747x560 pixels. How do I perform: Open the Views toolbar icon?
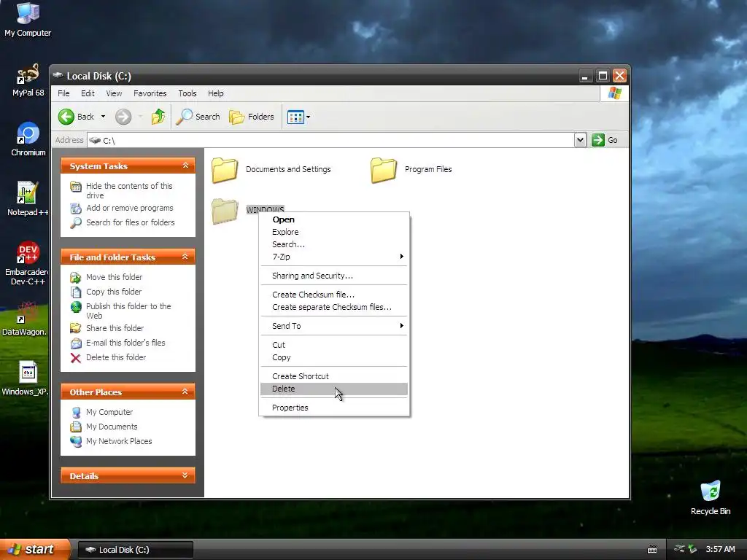click(296, 117)
